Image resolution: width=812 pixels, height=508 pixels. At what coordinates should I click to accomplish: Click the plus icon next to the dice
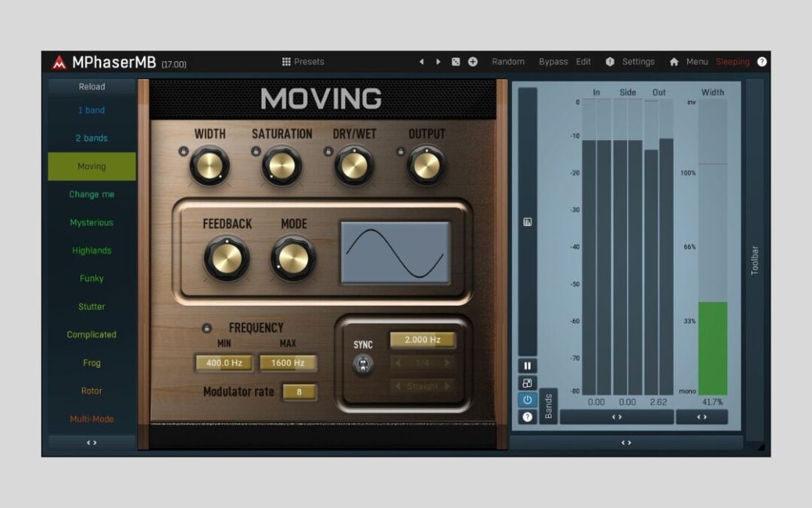coord(473,62)
